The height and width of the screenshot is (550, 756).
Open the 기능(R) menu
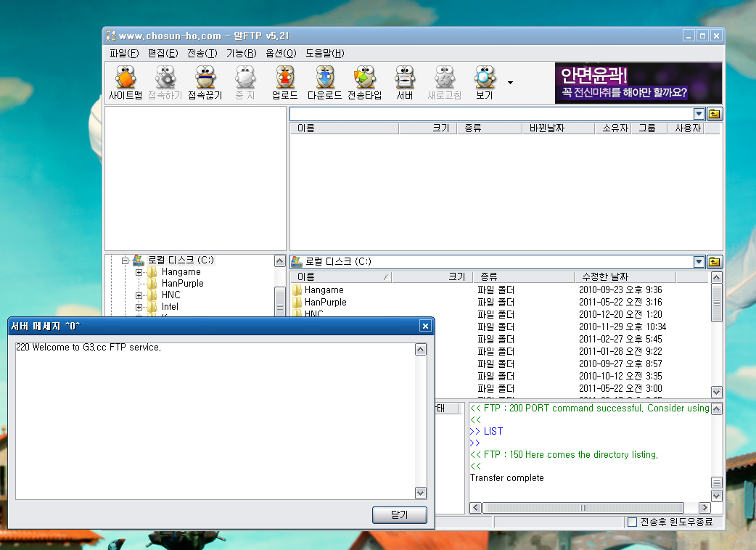tap(241, 53)
